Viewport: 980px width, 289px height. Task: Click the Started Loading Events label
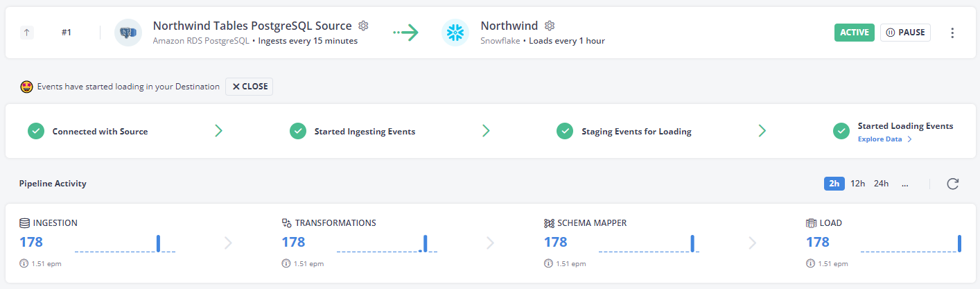[x=905, y=126]
